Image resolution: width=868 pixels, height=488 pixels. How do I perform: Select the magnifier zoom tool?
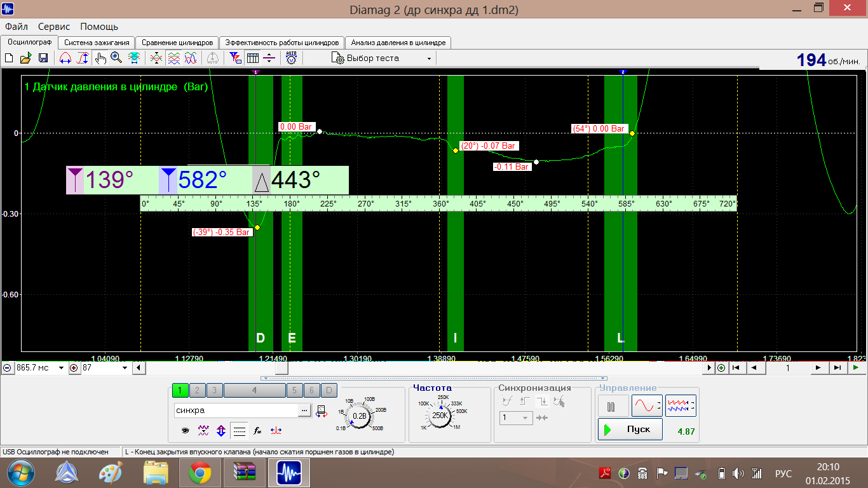116,58
